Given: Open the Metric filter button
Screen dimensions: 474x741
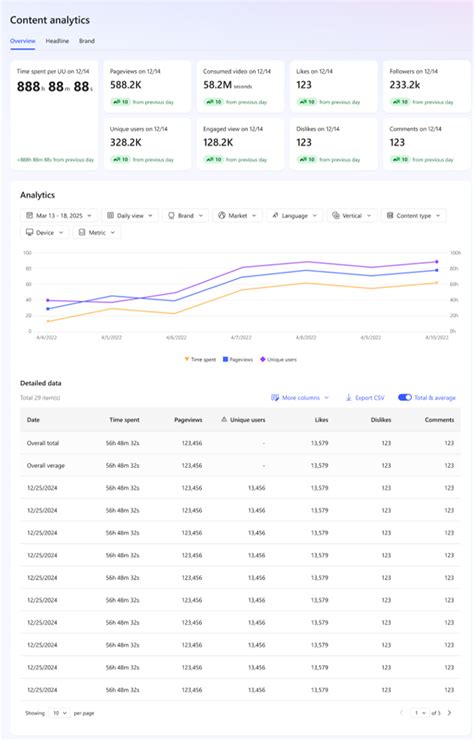Looking at the screenshot, I should (x=97, y=233).
